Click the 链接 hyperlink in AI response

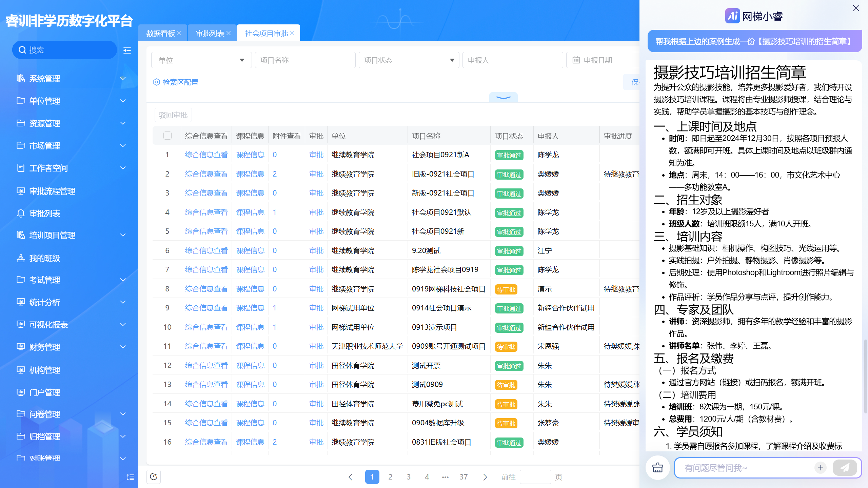click(730, 383)
